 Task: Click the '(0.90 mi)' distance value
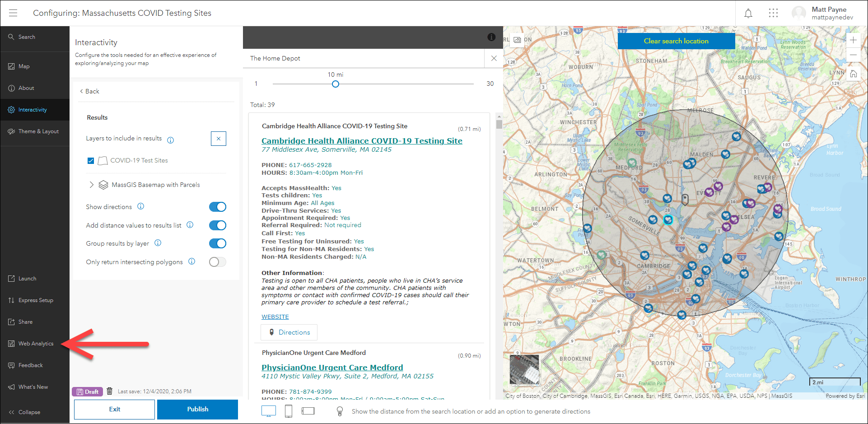click(x=469, y=356)
